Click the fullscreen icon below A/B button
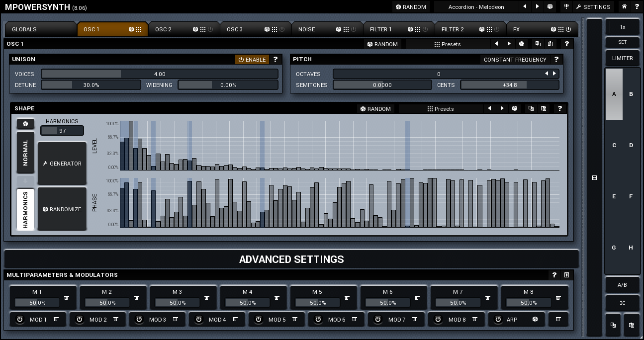The height and width of the screenshot is (340, 644). [x=622, y=303]
